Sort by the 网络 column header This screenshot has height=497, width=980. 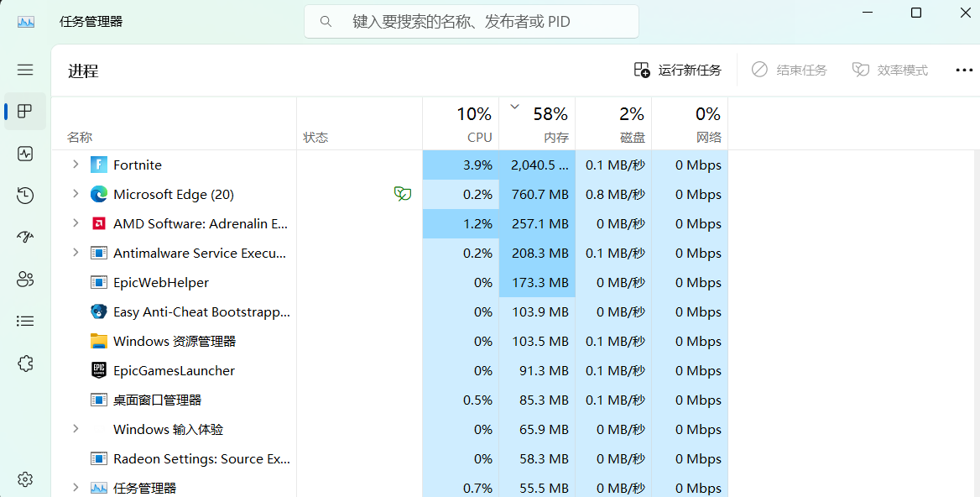click(x=690, y=123)
